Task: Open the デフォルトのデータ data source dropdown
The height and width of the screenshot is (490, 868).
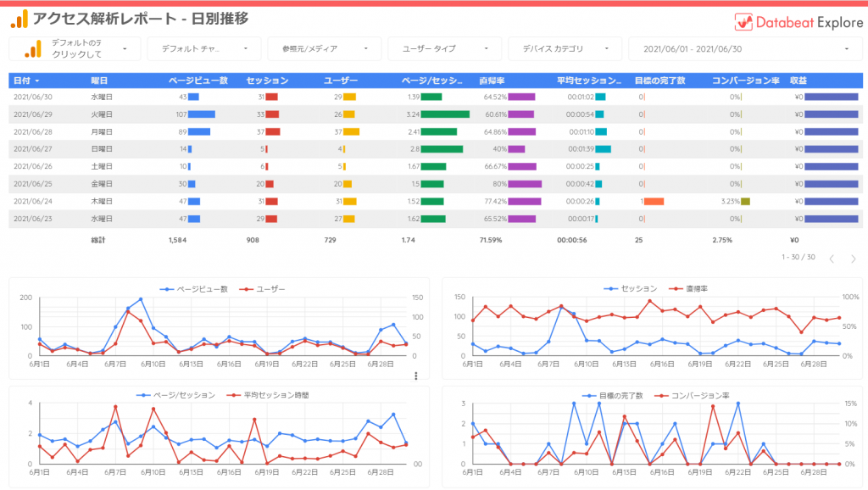Action: click(x=75, y=48)
